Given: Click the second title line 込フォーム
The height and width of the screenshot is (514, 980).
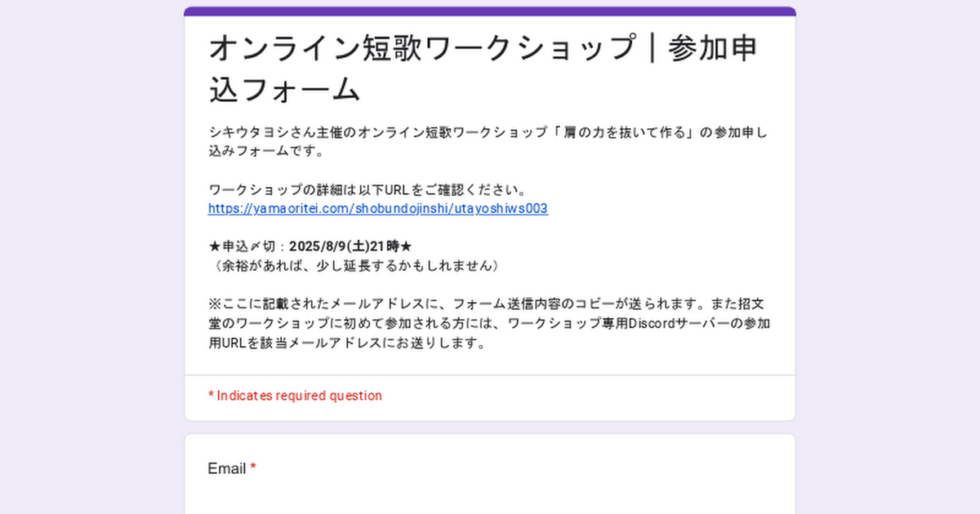Looking at the screenshot, I should 284,89.
